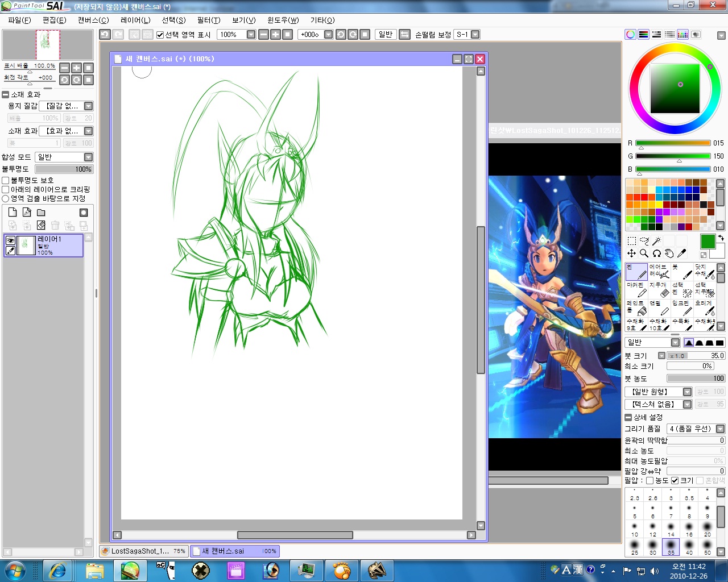Select the lasso selection tool
Screen dimensions: 728x582
click(x=644, y=241)
